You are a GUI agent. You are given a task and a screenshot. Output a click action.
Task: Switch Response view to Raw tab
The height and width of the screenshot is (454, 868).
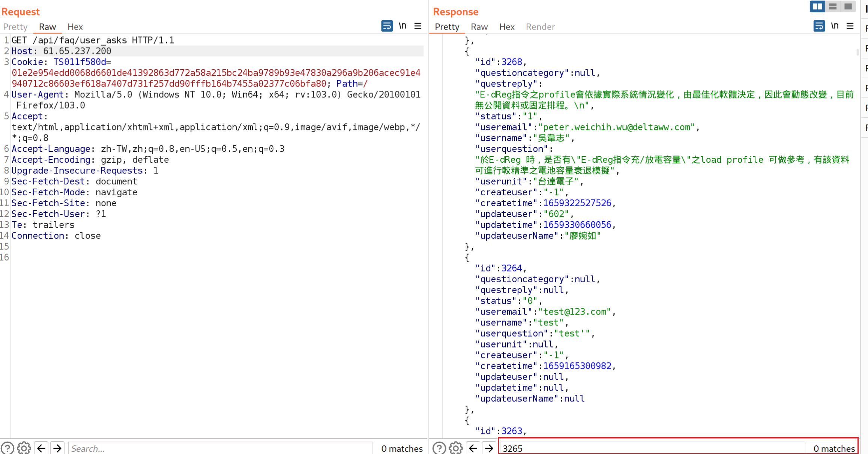click(479, 27)
